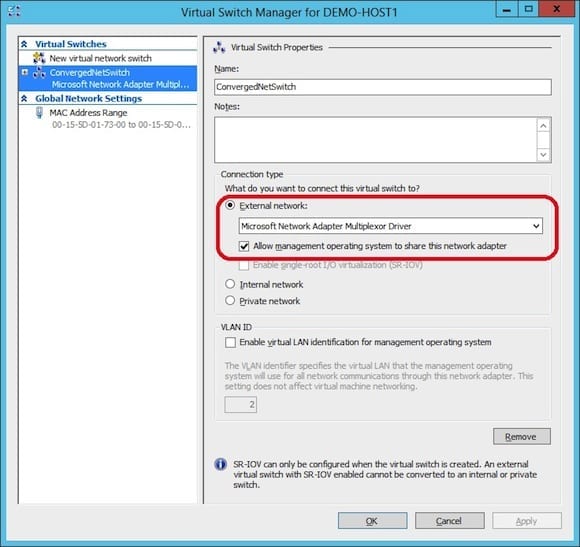Viewport: 580px width, 547px height.
Task: Click the Notes scrollbar down arrow
Action: coord(543,154)
